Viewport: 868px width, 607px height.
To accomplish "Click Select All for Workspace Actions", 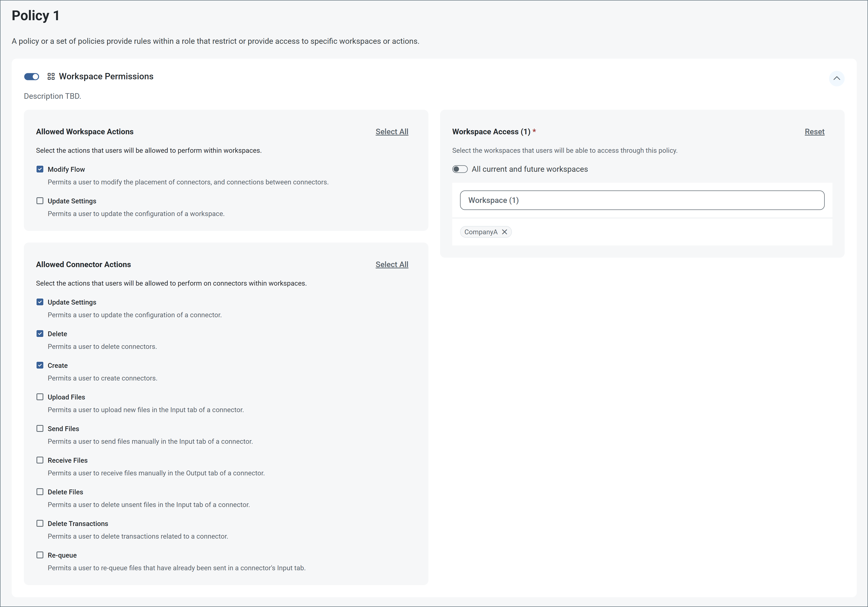I will [392, 132].
